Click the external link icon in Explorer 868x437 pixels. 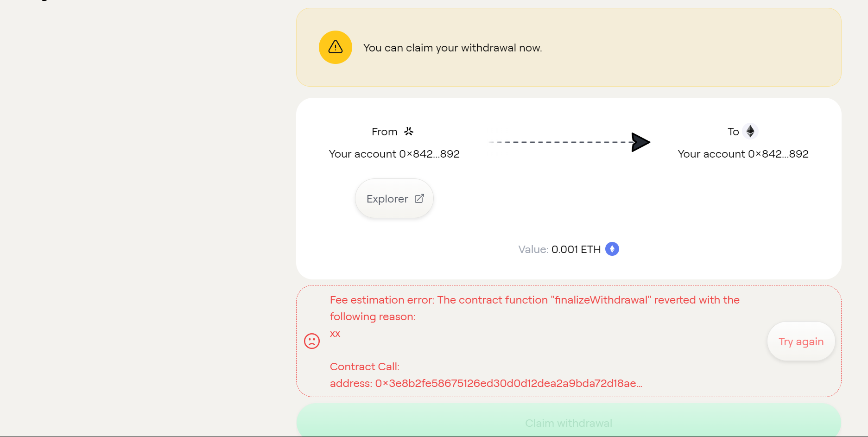tap(419, 199)
